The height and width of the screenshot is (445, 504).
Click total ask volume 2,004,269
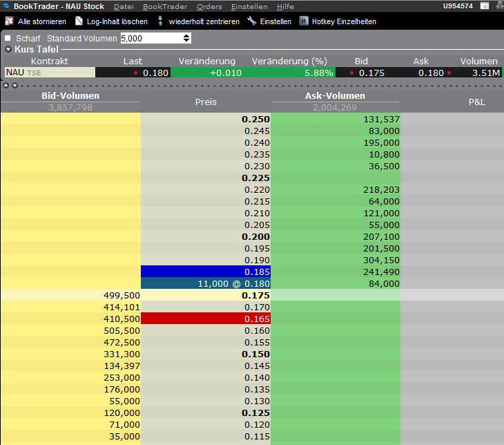pyautogui.click(x=335, y=108)
